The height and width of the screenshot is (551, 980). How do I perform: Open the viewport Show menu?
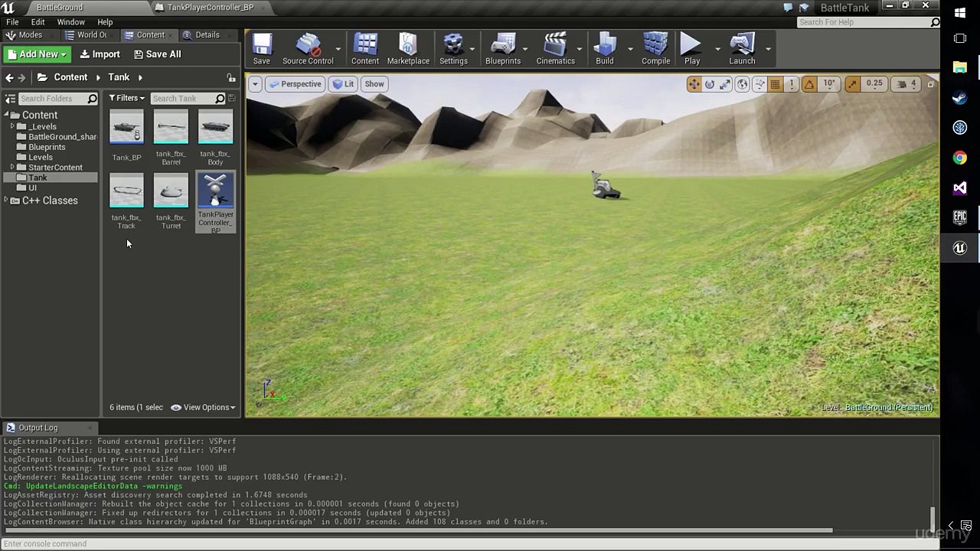(374, 84)
